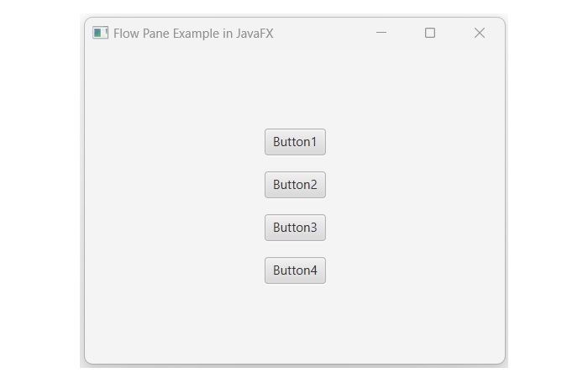Click the blank pane area below Button4
The image size is (588, 378).
click(x=295, y=323)
